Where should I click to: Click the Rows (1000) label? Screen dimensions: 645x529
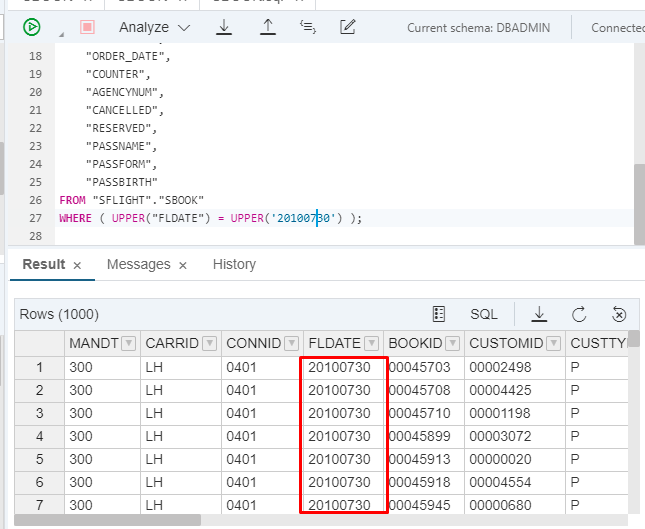coord(59,314)
